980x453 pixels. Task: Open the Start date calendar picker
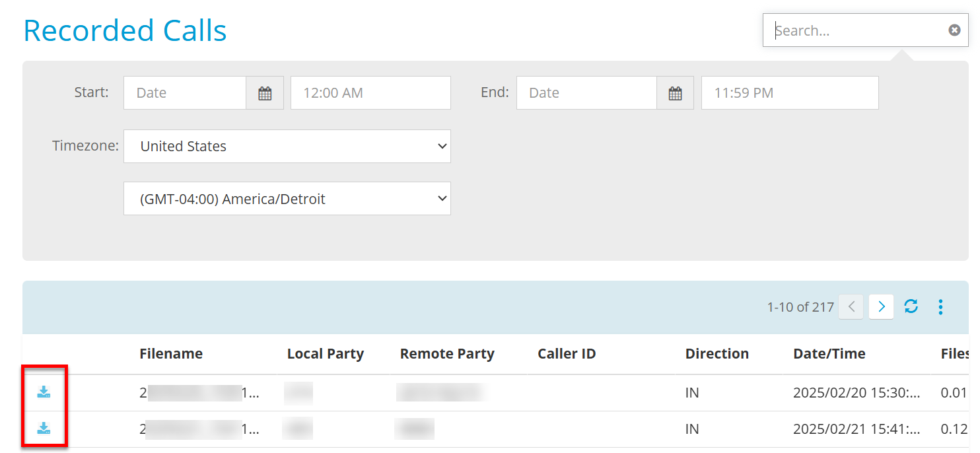pos(265,92)
